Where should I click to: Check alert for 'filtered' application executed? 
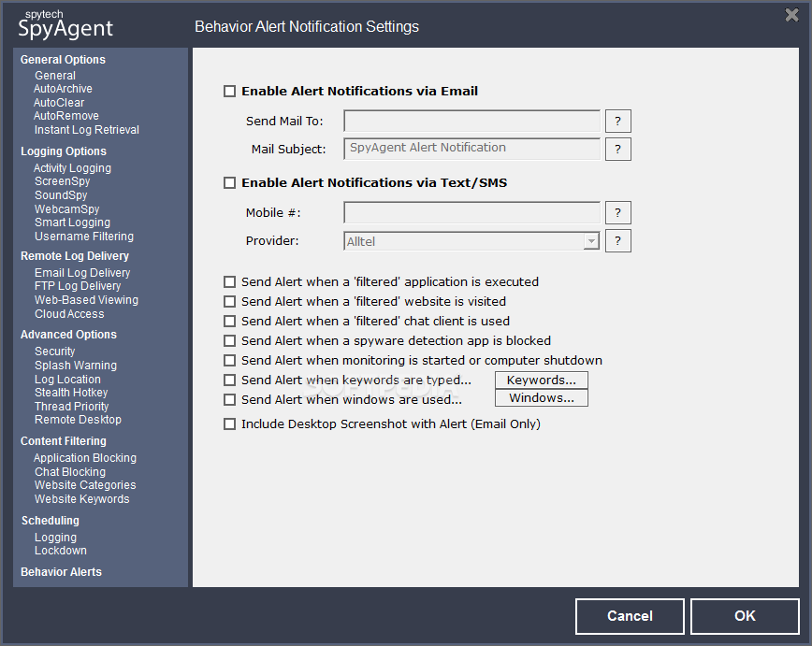click(229, 282)
